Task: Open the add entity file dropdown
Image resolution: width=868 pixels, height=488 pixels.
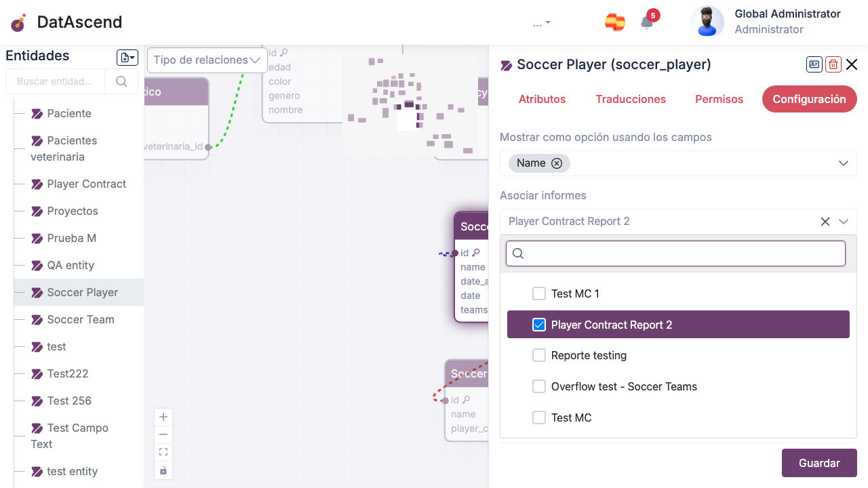Action: [127, 58]
